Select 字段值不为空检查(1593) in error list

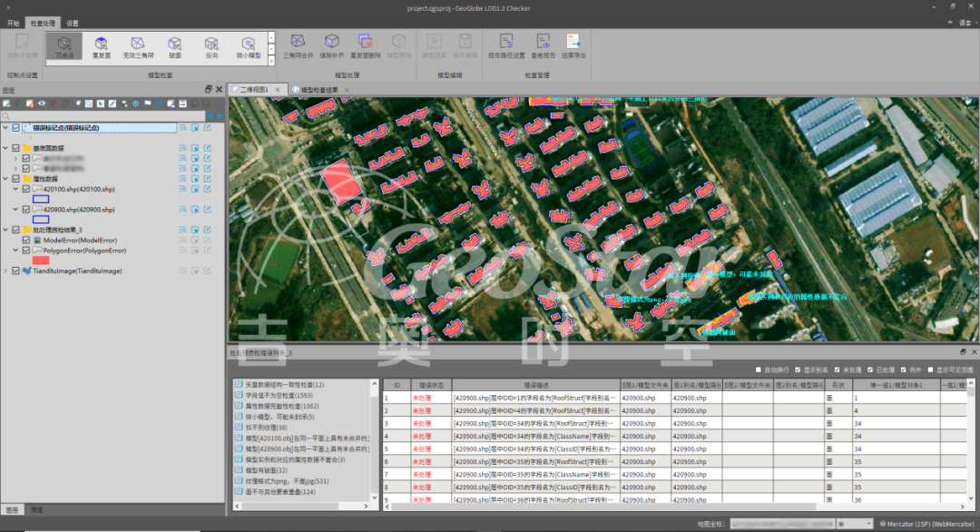(x=279, y=396)
